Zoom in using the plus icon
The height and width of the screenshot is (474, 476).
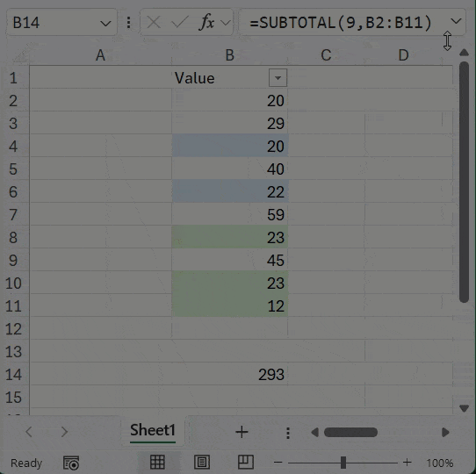(407, 463)
